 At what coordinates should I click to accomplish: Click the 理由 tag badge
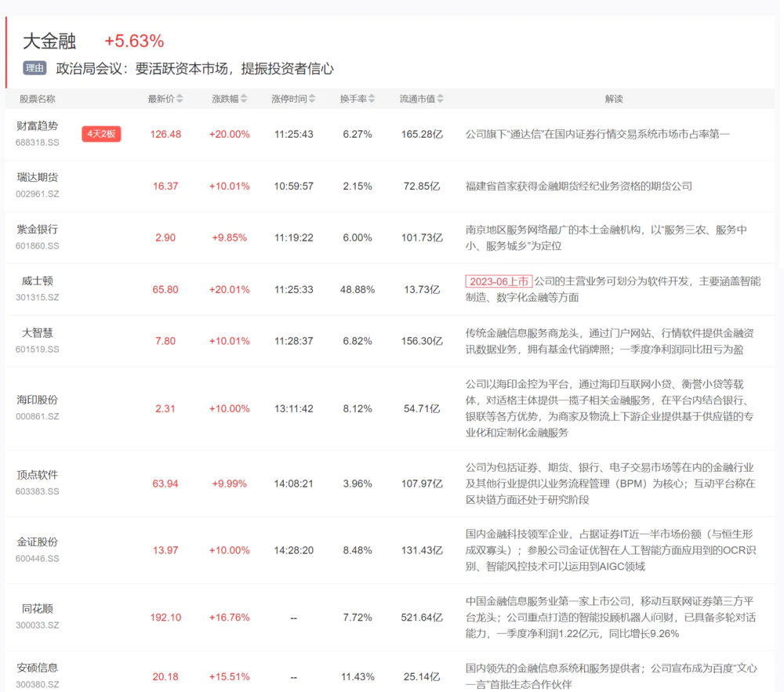click(34, 68)
